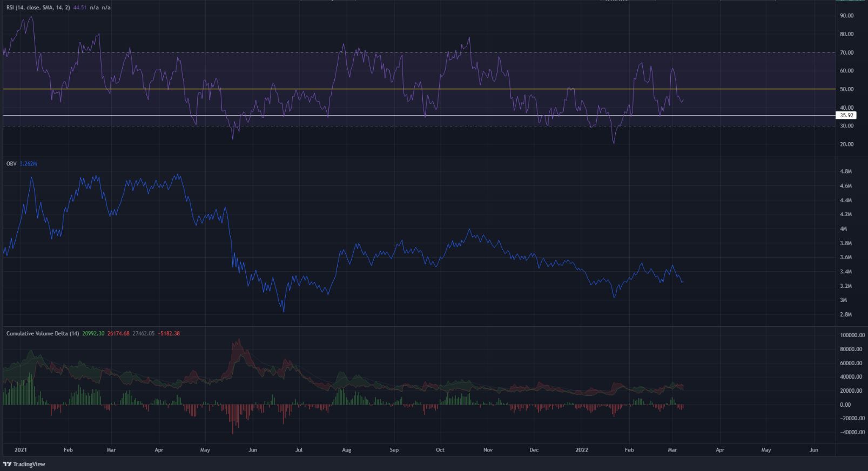The image size is (868, 471).
Task: Click the Oct label on the time axis
Action: click(x=440, y=449)
